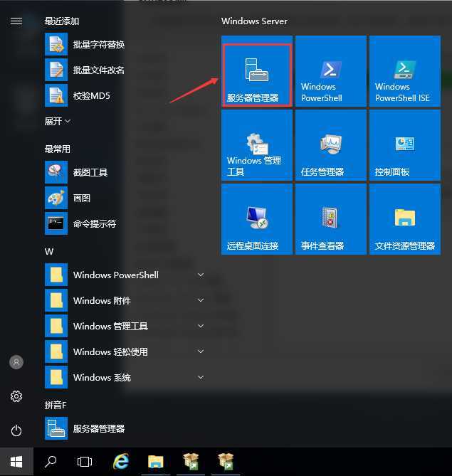Screen dimensions: 452x476
Task: Open the Windows 轻松使用 folder in the app list
Action: [x=125, y=351]
